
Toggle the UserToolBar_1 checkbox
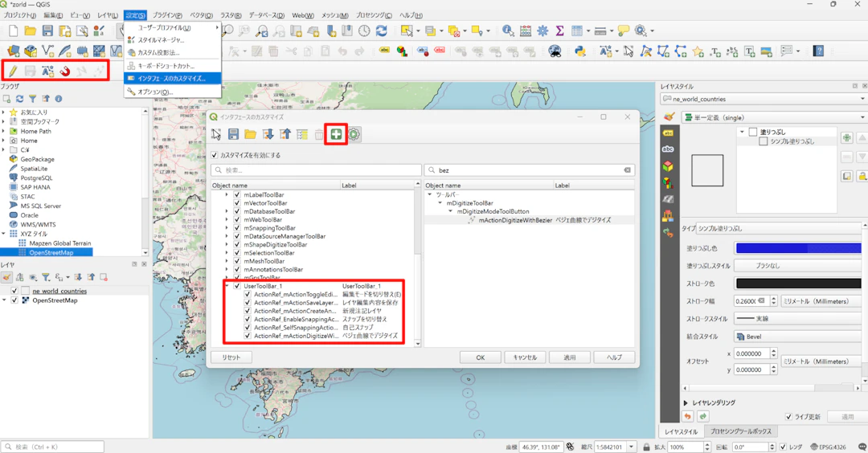point(237,286)
